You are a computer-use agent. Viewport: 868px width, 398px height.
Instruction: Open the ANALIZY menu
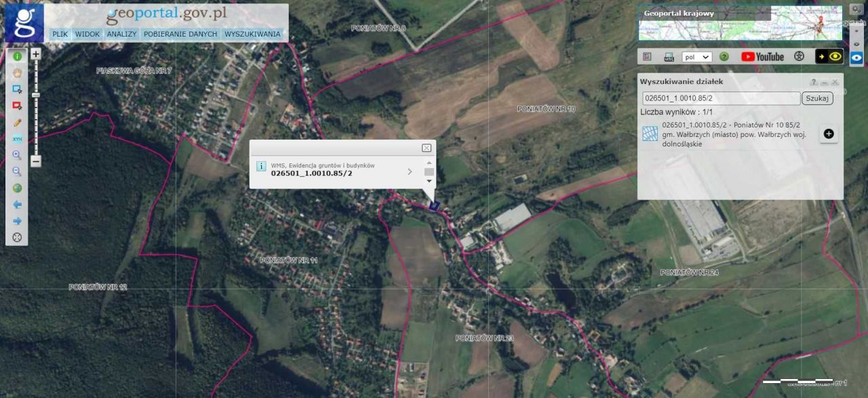click(121, 34)
